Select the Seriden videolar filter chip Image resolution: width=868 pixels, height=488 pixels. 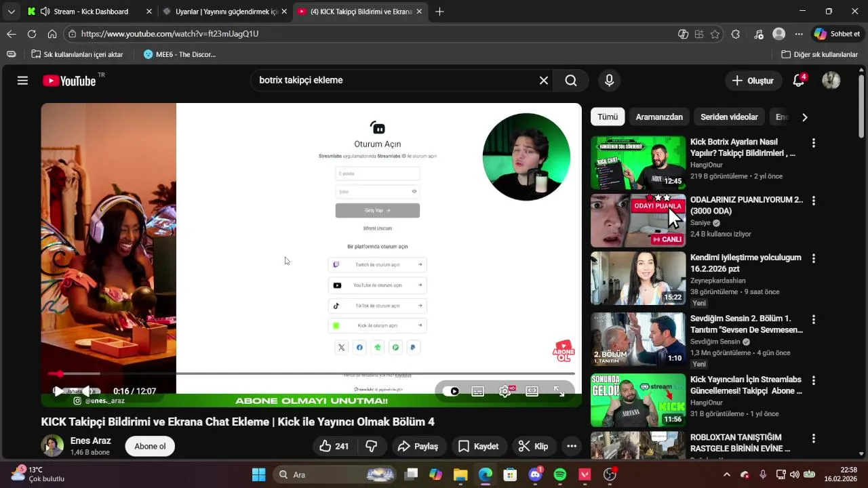[729, 117]
